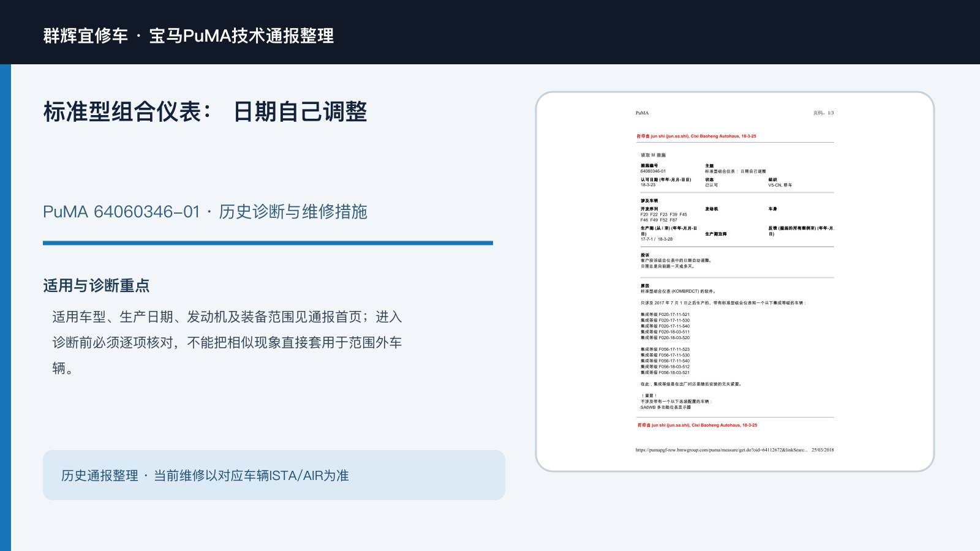This screenshot has width=980, height=551.
Task: Click the measure number 64060346-01 in document
Action: coord(653,171)
